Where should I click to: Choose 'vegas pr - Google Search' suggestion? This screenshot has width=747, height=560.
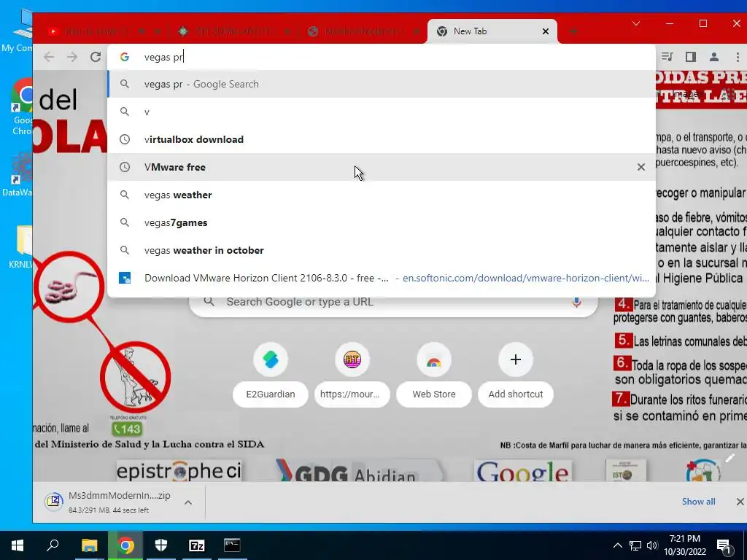click(381, 85)
